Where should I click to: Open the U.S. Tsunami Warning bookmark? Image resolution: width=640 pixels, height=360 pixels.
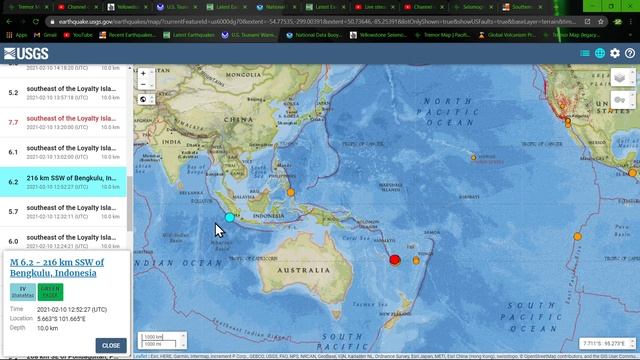pyautogui.click(x=249, y=35)
